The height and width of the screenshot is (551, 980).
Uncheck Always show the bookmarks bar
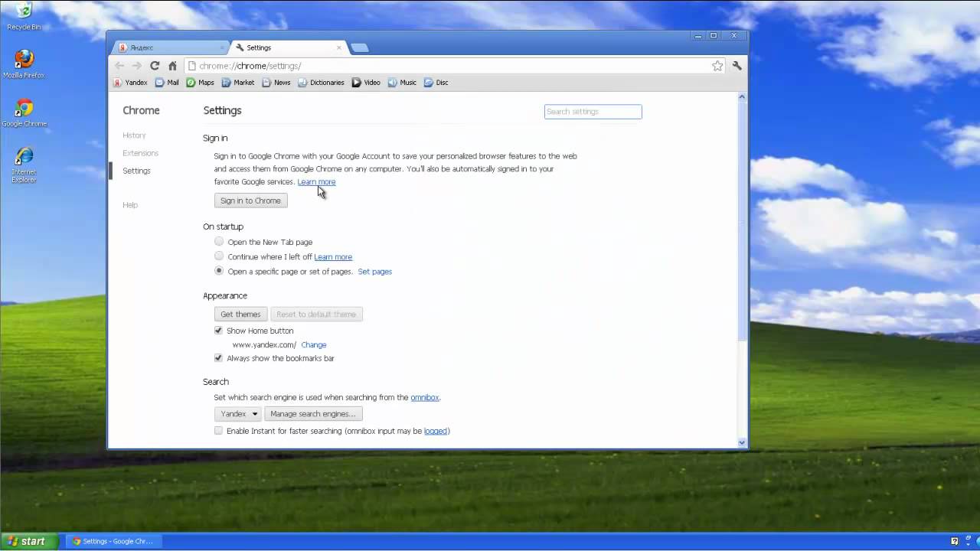(218, 358)
